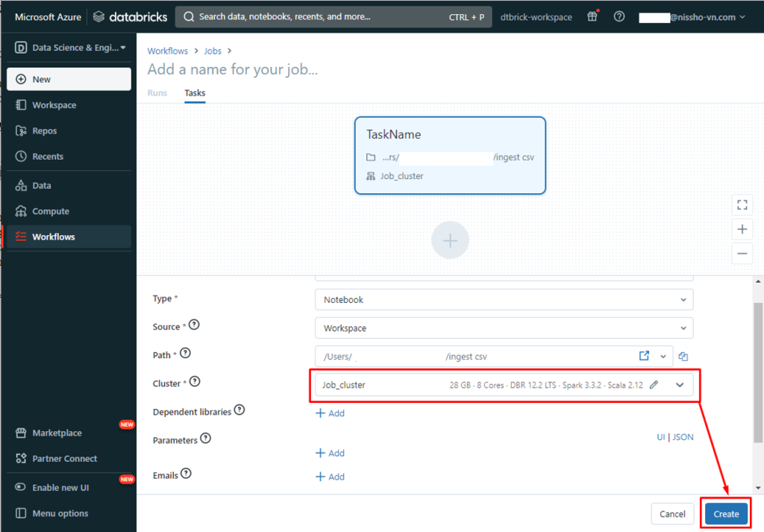
Task: Zoom in on the task canvas
Action: point(742,229)
